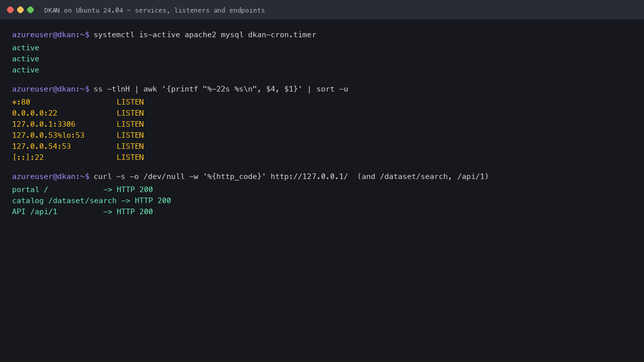Click the first 'azureuser@dkan:~$' prompt
This screenshot has width=644, height=362.
[x=51, y=35]
